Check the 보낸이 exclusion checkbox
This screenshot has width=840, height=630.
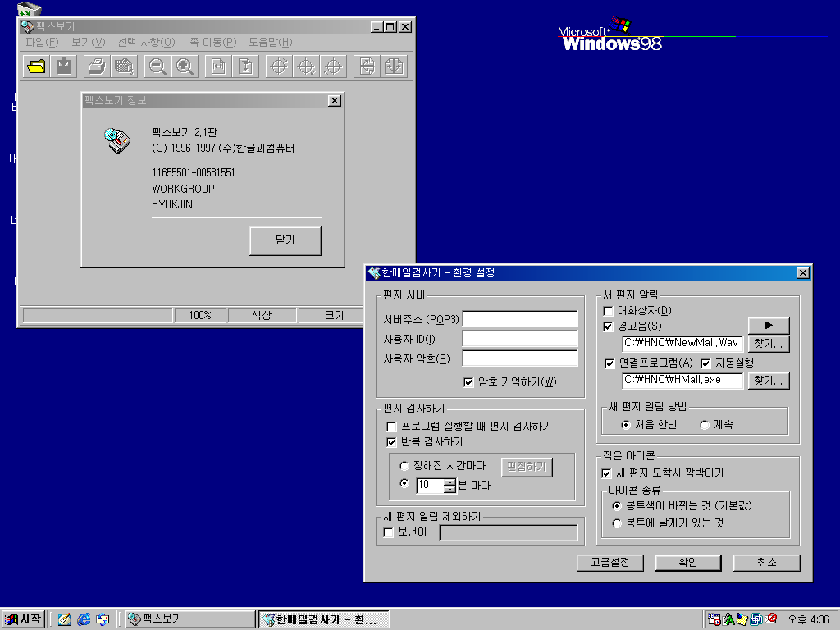point(389,532)
